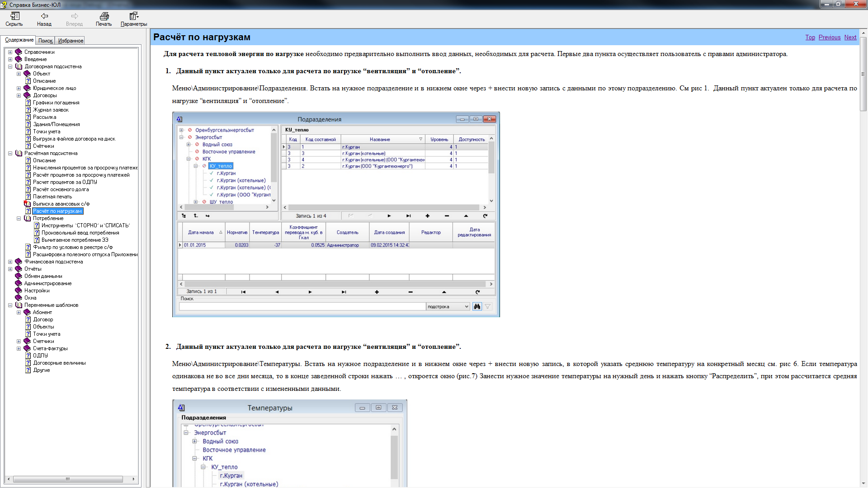Viewport: 868px width, 488px height.
Task: Click the ОДПУ page icon
Action: pos(28,356)
